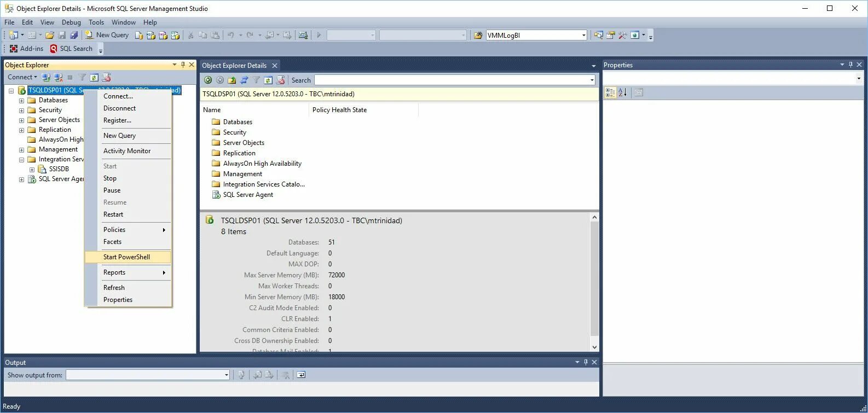
Task: Pin the Object Explorer panel
Action: 183,65
